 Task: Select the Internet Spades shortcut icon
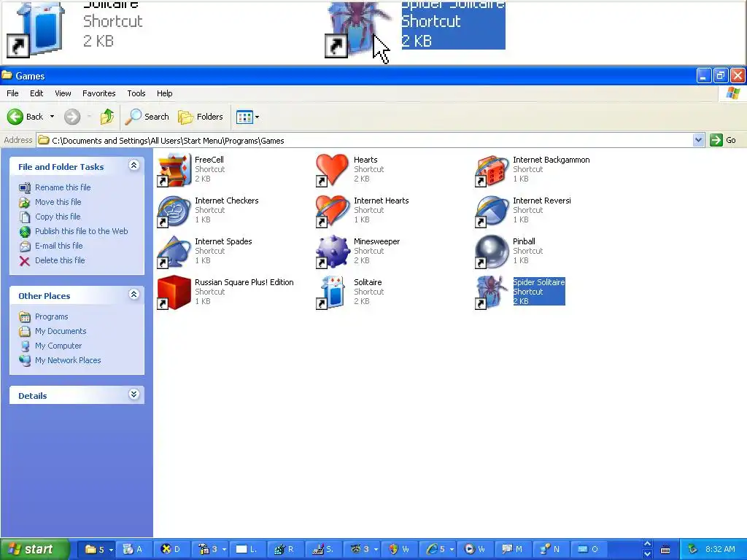(174, 252)
